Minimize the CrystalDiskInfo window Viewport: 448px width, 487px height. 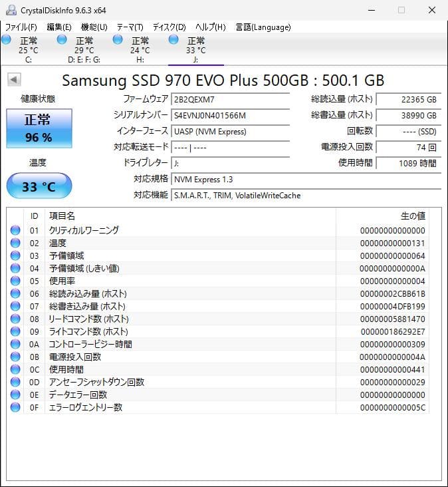372,10
